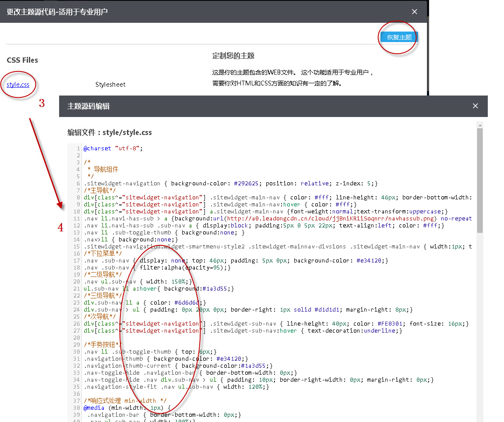The height and width of the screenshot is (422, 504).
Task: Click the Stylesheet column label
Action: point(110,85)
